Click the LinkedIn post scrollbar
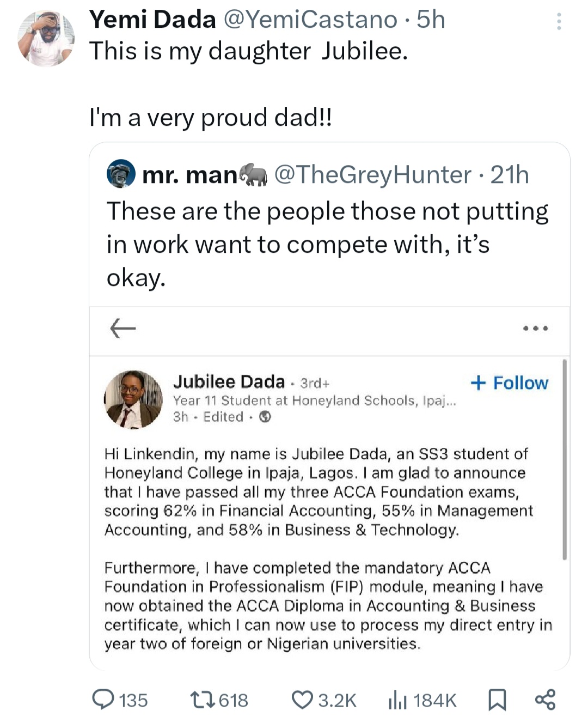 (565, 459)
